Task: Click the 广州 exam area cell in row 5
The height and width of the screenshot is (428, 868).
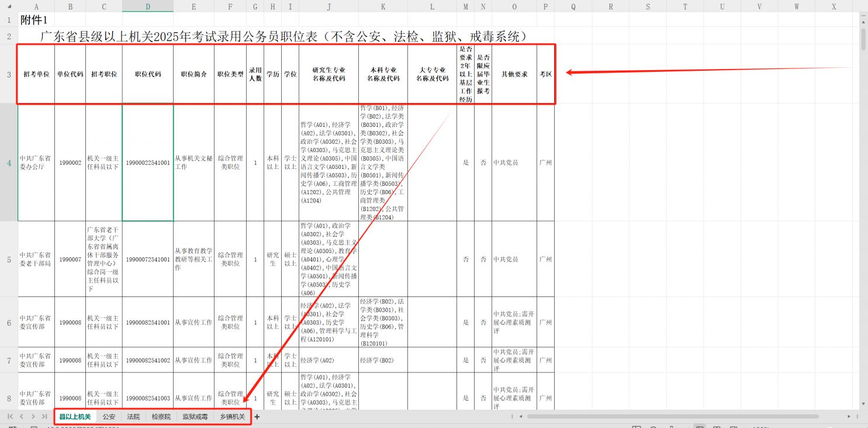Action: 545,259
